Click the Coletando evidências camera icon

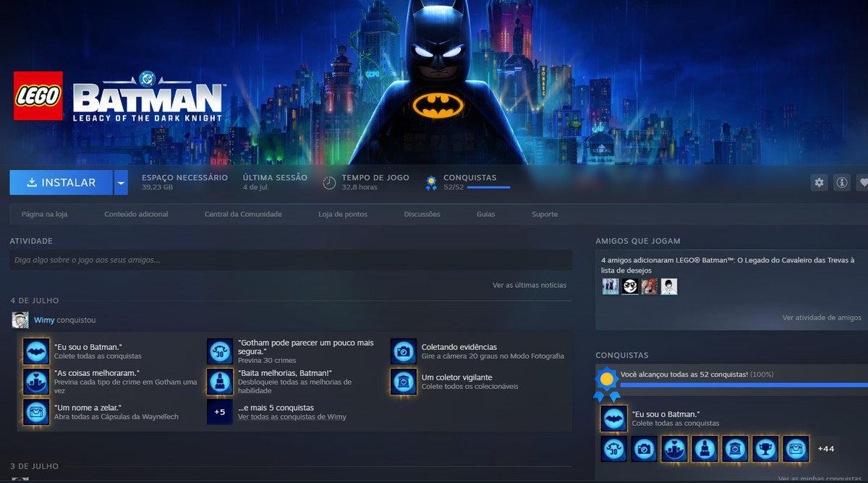click(404, 351)
